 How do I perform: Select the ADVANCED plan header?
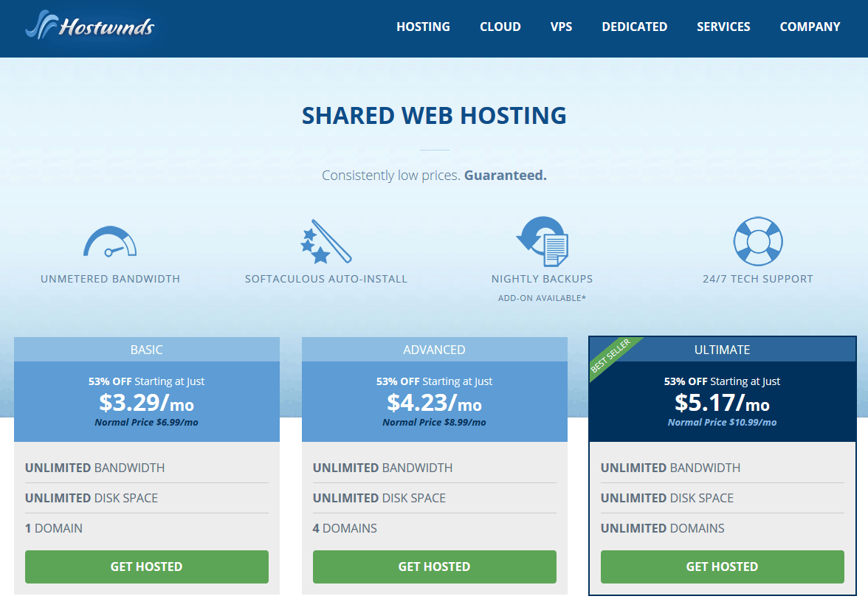435,350
